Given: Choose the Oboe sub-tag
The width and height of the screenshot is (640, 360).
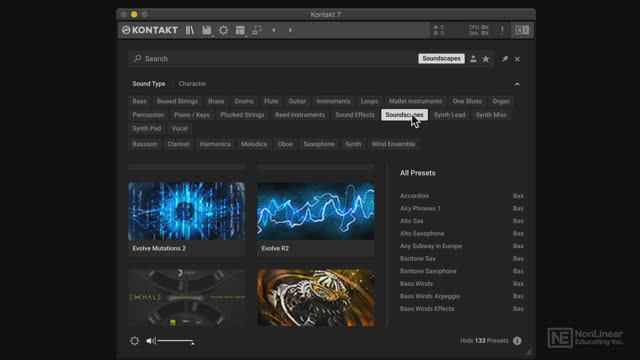Looking at the screenshot, I should tap(285, 144).
